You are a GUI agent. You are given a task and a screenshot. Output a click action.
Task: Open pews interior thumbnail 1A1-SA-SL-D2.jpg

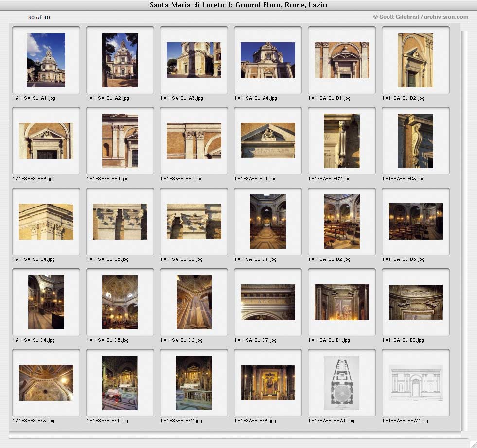[342, 221]
